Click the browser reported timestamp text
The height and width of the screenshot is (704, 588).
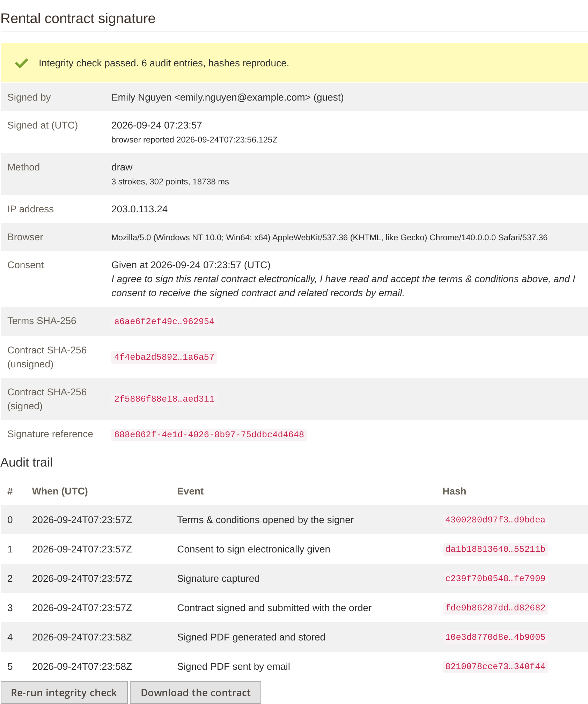pos(194,140)
